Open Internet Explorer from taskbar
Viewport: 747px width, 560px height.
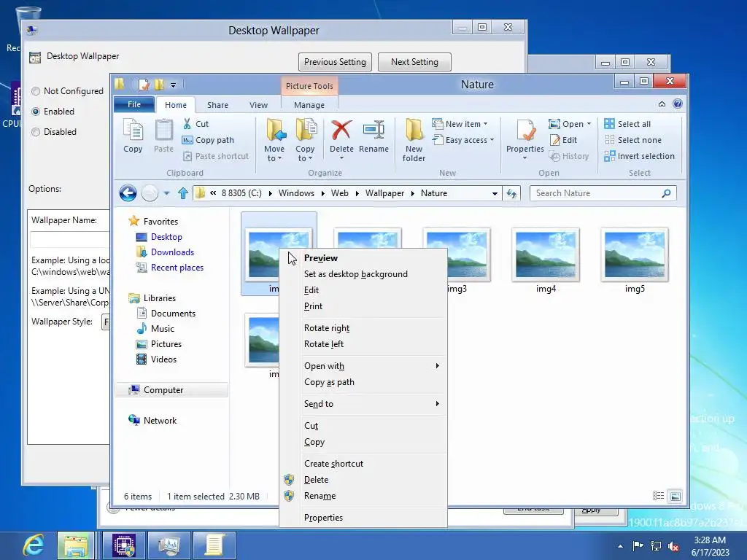pyautogui.click(x=34, y=545)
